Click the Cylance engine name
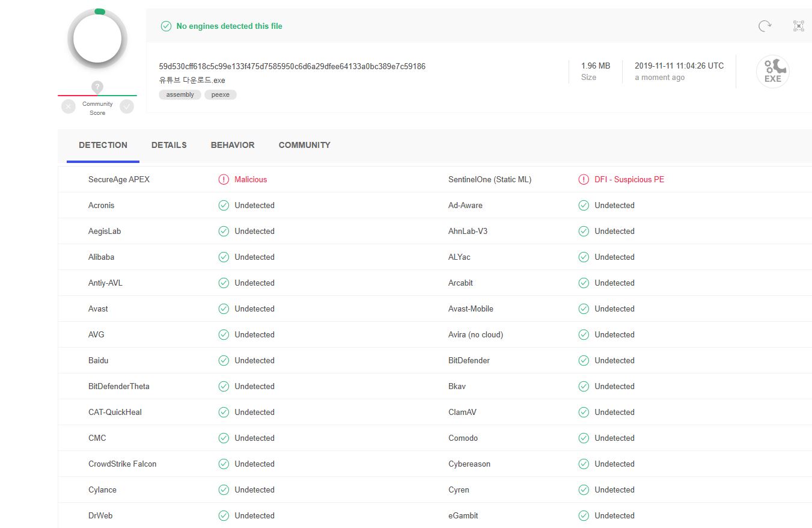 point(102,490)
